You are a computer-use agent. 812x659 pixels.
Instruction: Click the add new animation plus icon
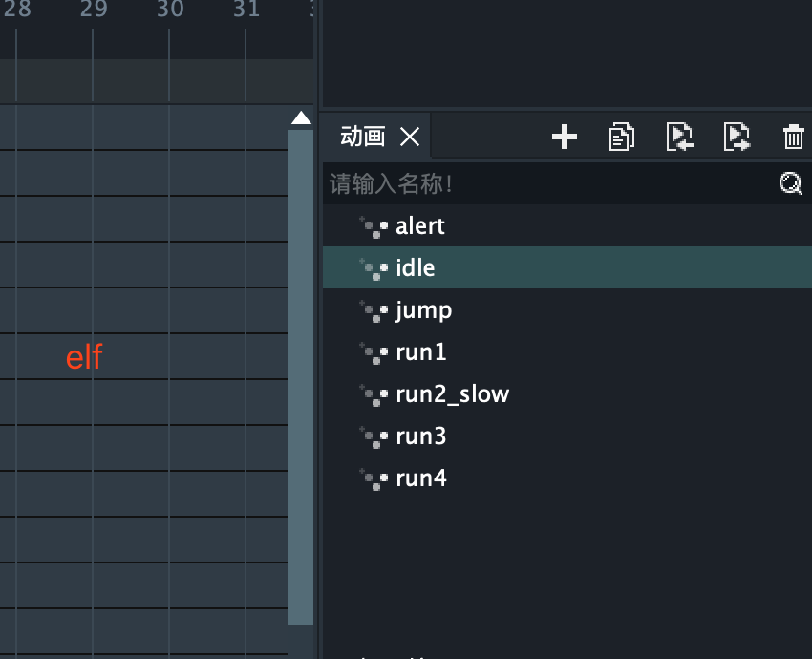pyautogui.click(x=565, y=138)
